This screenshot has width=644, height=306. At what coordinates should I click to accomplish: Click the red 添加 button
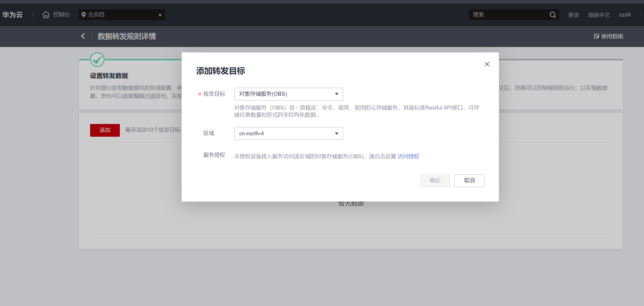[105, 130]
